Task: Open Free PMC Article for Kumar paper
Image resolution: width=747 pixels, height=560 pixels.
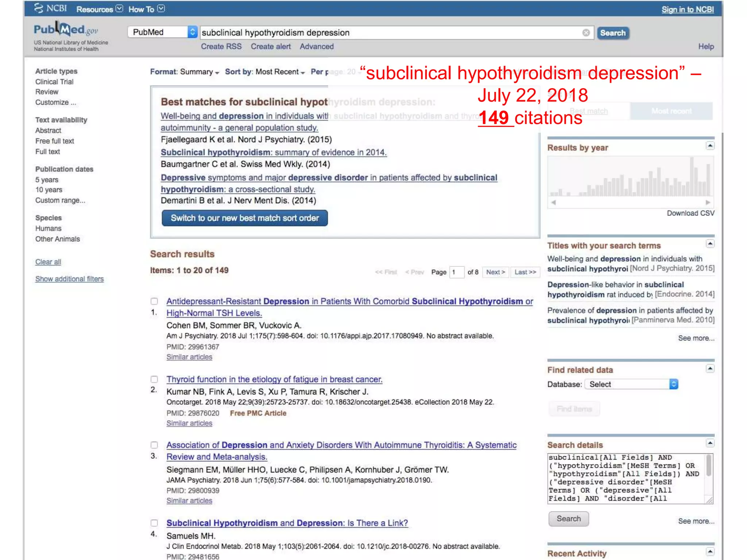Action: (x=258, y=413)
